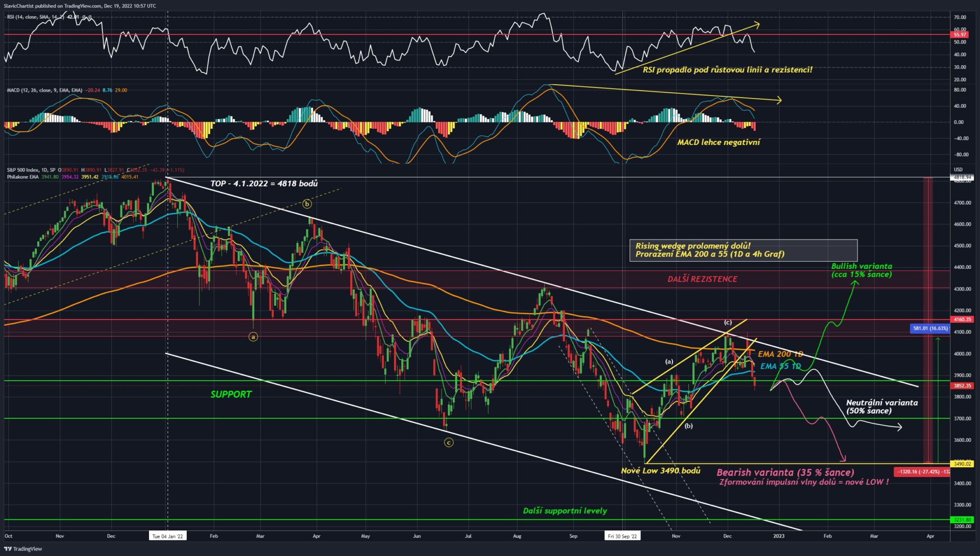The image size is (980, 556).
Task: Click the 'Jul' label on time axis
Action: 468,536
